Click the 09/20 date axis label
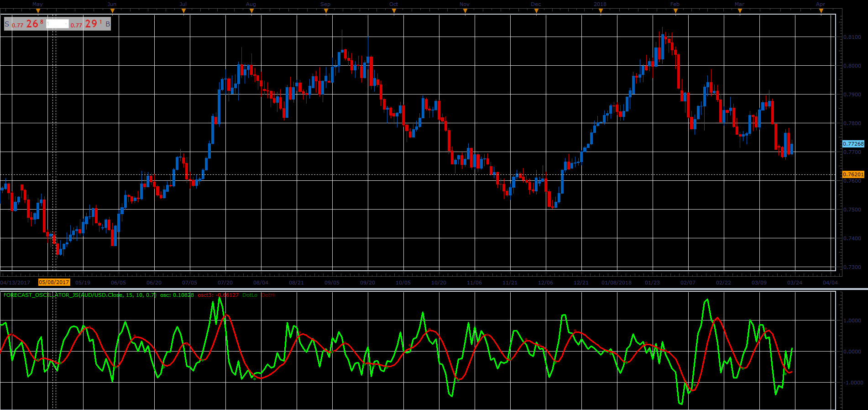Viewport: 868px width, 410px height. (x=367, y=283)
